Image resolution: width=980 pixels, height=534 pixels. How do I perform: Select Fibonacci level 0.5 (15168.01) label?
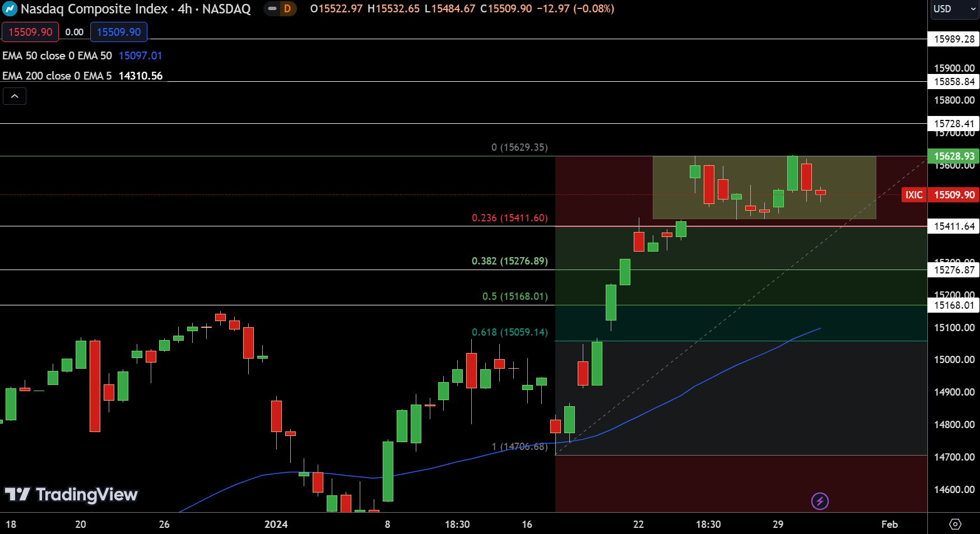(515, 296)
